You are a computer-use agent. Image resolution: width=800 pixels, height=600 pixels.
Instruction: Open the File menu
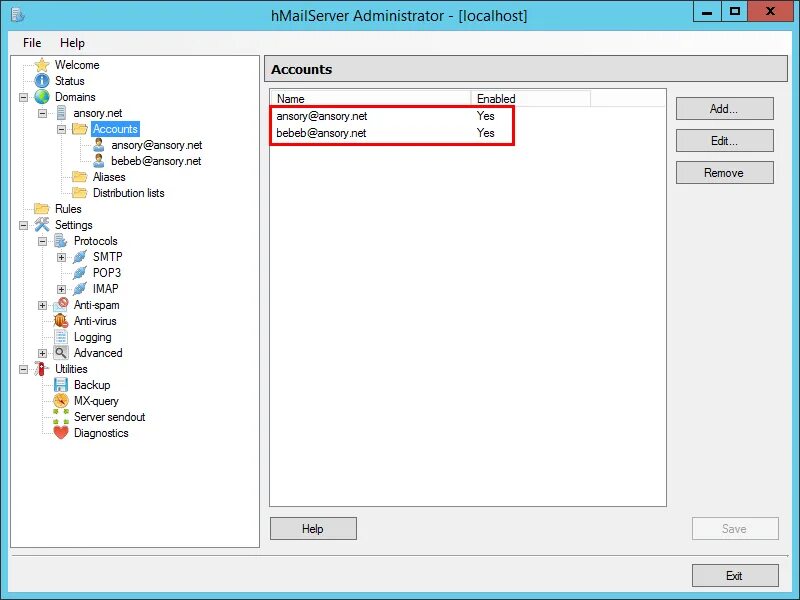tap(32, 43)
